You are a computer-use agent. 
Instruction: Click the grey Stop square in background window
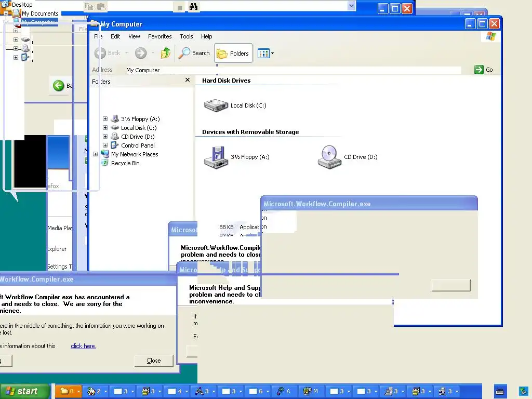(x=180, y=7)
